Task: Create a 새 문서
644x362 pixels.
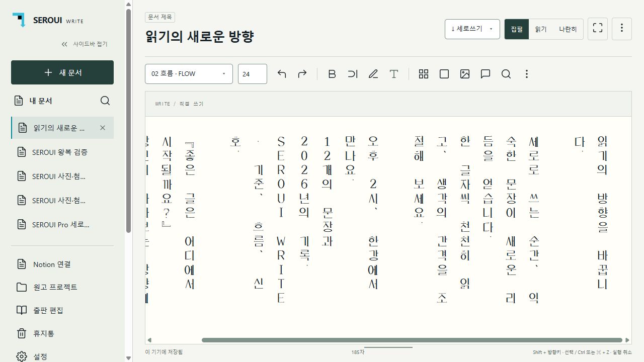Action: [62, 72]
